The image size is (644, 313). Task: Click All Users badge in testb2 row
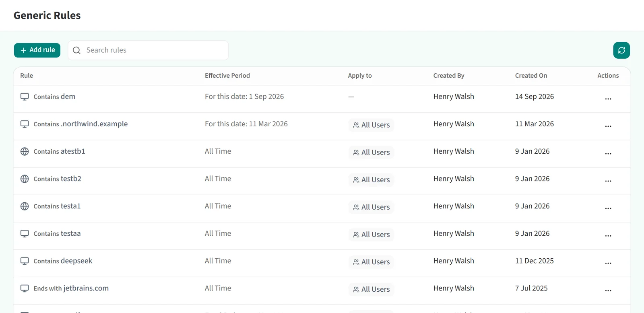(x=371, y=180)
